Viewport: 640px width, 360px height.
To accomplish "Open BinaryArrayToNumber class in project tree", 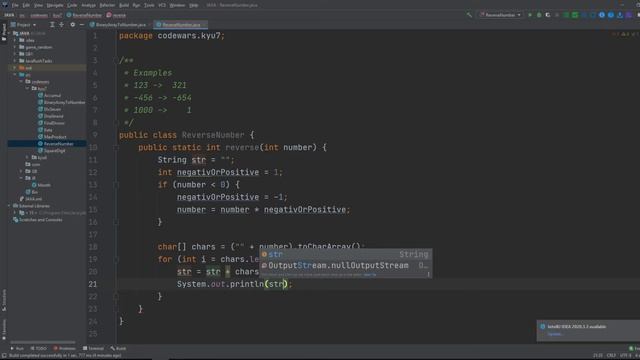I will (61, 102).
